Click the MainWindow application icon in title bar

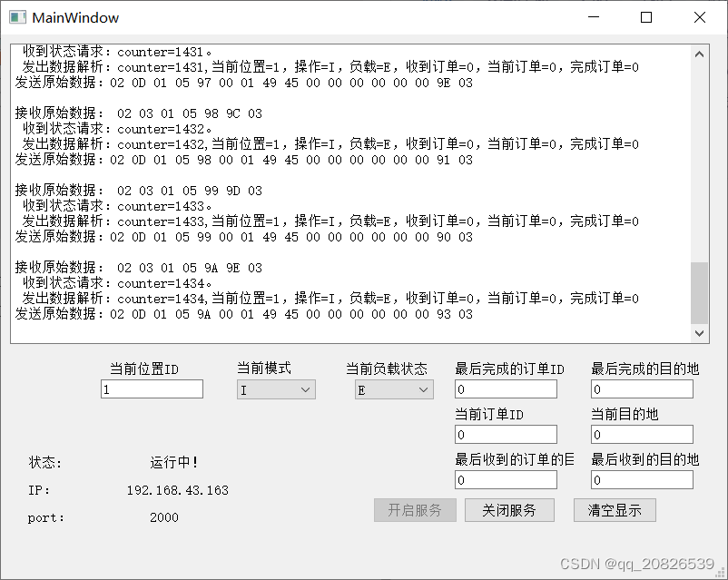16,16
